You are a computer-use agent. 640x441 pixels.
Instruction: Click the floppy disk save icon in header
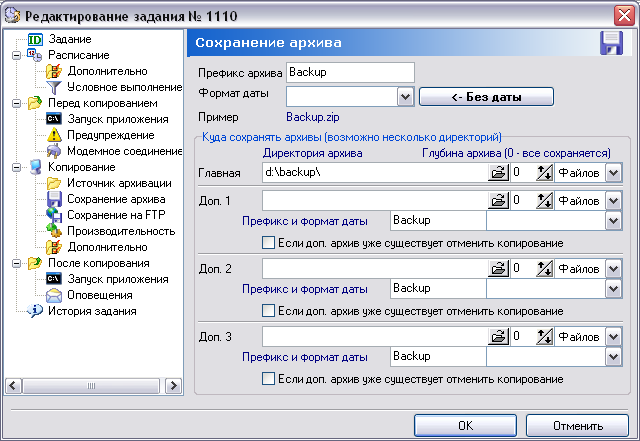[610, 43]
